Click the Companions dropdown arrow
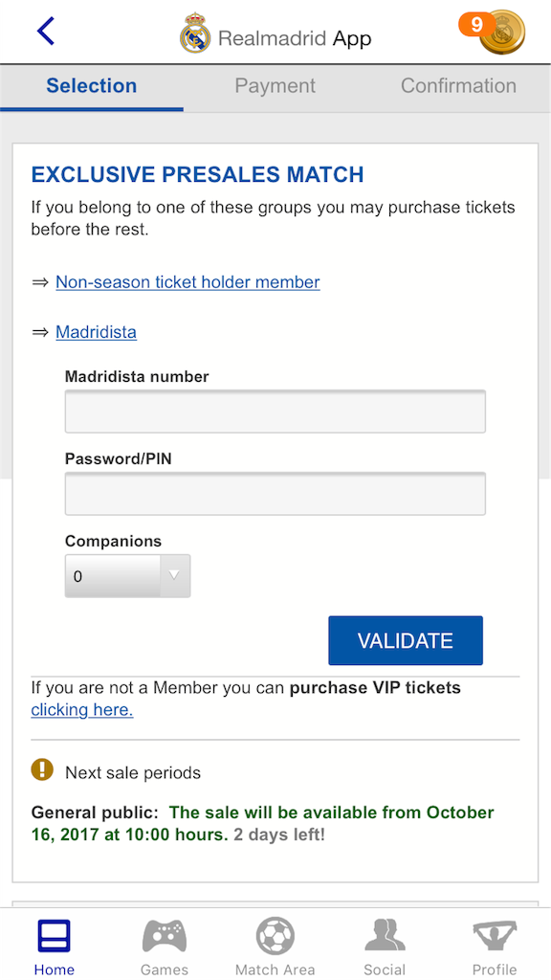 [x=175, y=575]
